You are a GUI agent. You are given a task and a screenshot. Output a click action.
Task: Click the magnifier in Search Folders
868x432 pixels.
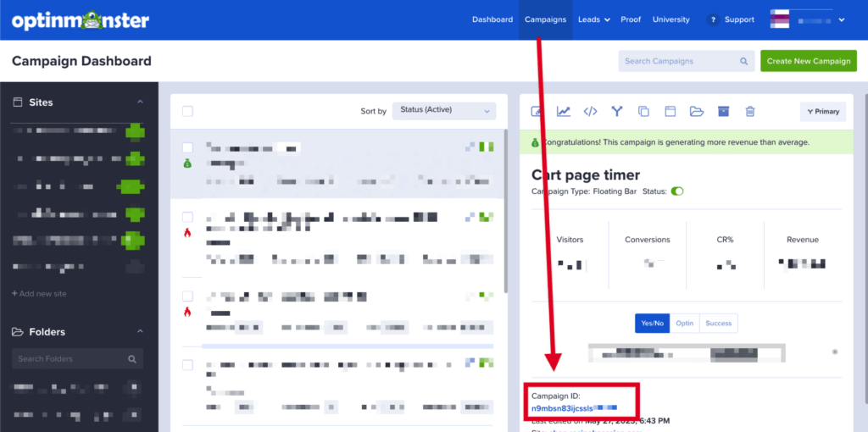132,359
